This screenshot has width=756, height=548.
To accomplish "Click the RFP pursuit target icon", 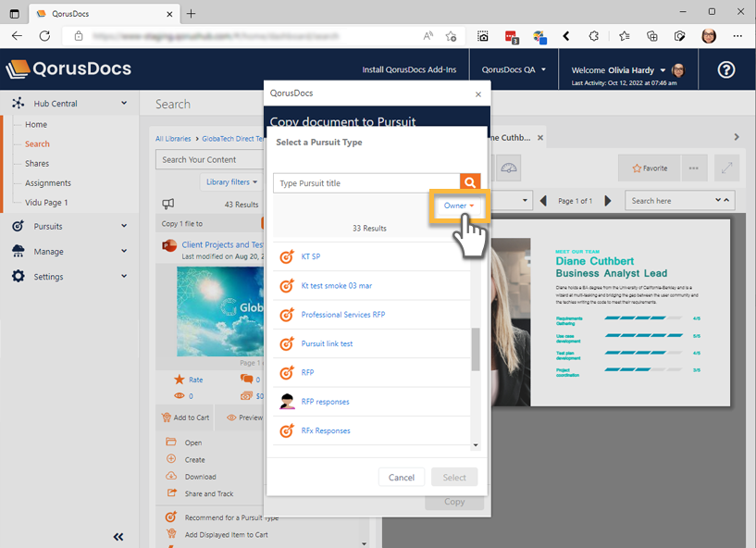I will point(287,372).
